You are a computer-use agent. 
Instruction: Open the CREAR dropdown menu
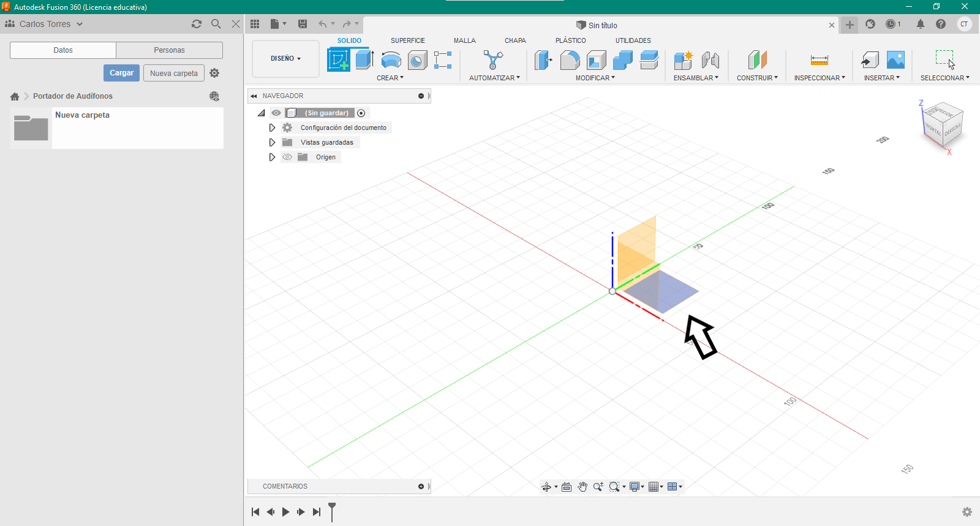tap(390, 78)
